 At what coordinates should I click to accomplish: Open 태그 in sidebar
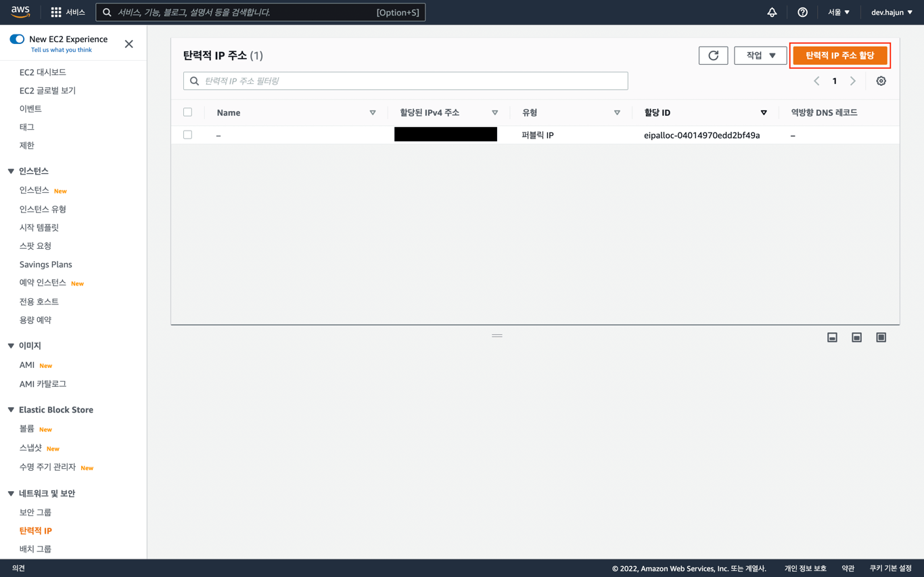point(26,126)
